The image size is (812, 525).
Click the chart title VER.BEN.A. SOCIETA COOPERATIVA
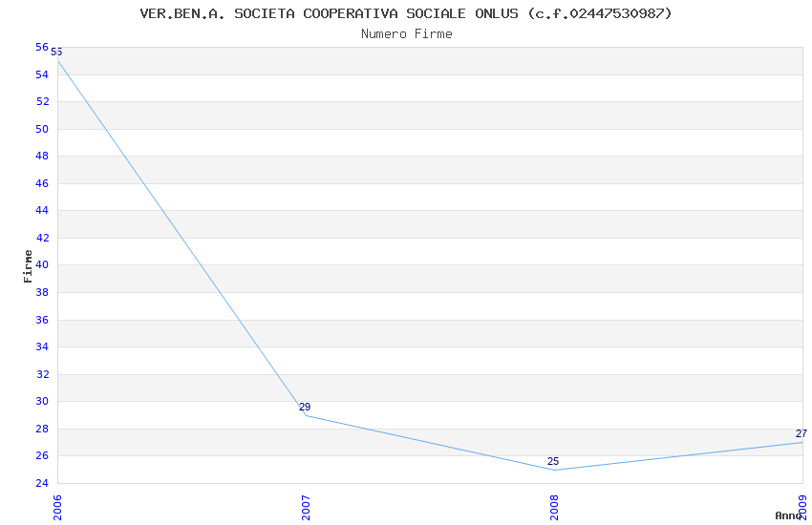[x=406, y=13]
